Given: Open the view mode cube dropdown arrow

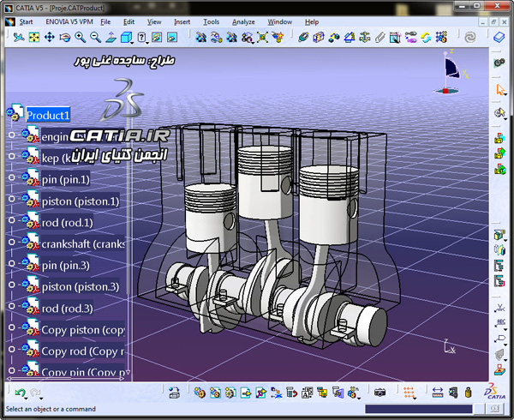Looking at the screenshot, I should pos(132,43).
